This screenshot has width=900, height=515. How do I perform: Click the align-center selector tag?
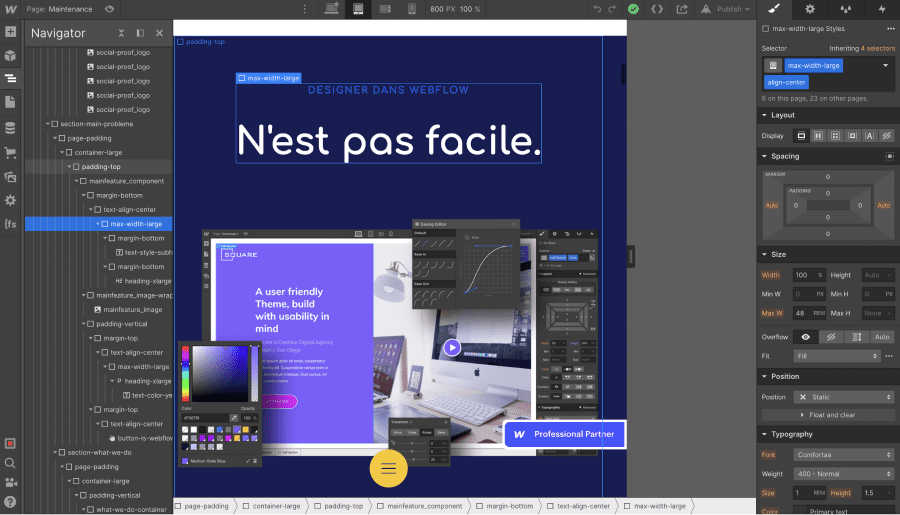click(786, 82)
